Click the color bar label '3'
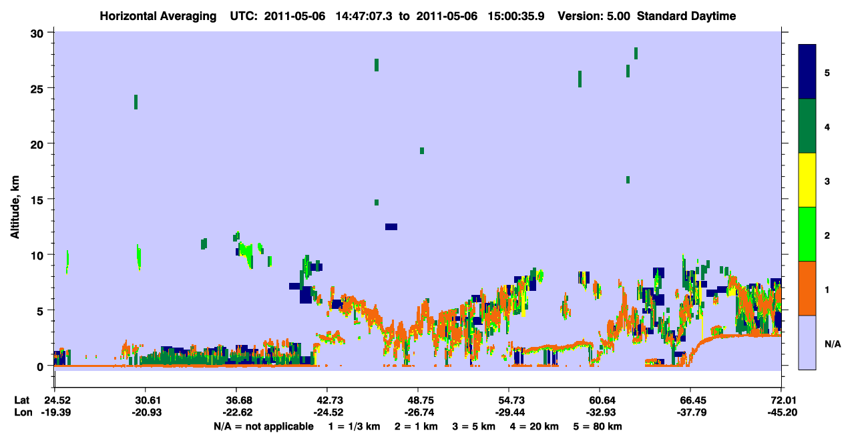This screenshot has width=868, height=445. coord(827,180)
